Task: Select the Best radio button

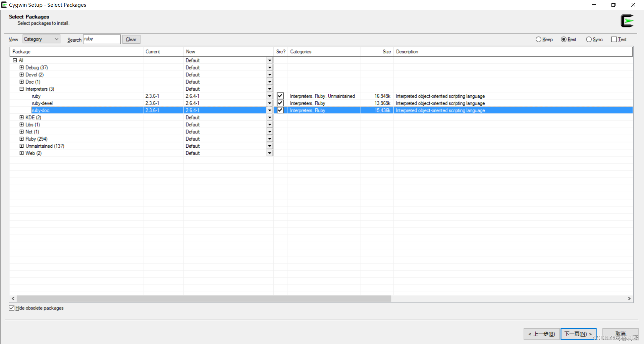Action: pyautogui.click(x=563, y=39)
